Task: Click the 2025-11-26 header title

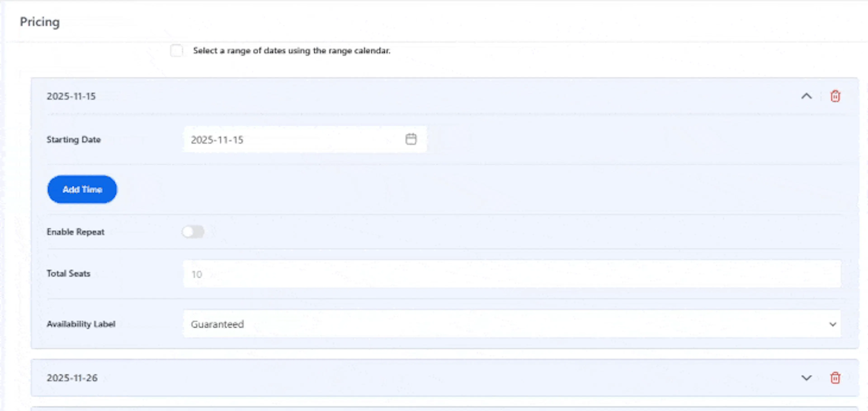Action: 72,378
